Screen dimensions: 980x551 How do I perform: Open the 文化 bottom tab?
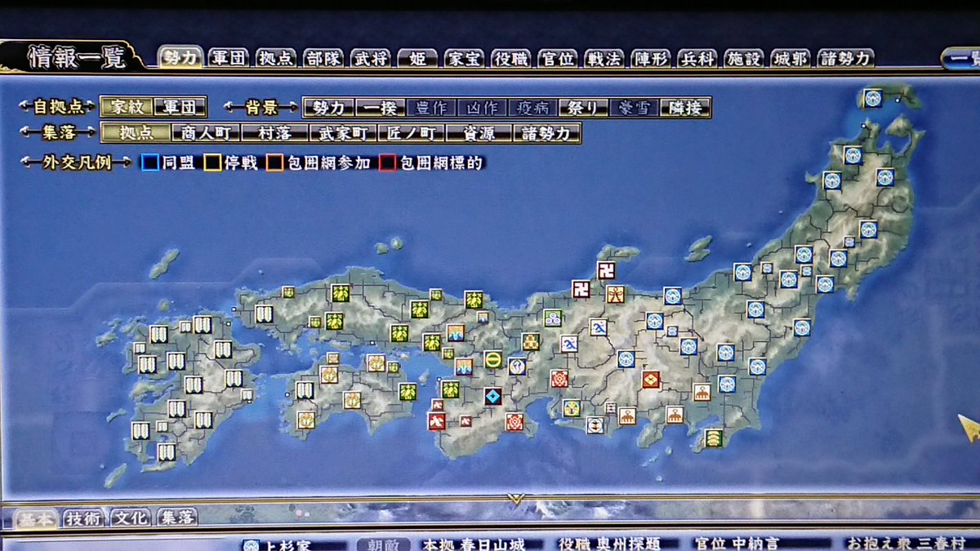(x=131, y=519)
